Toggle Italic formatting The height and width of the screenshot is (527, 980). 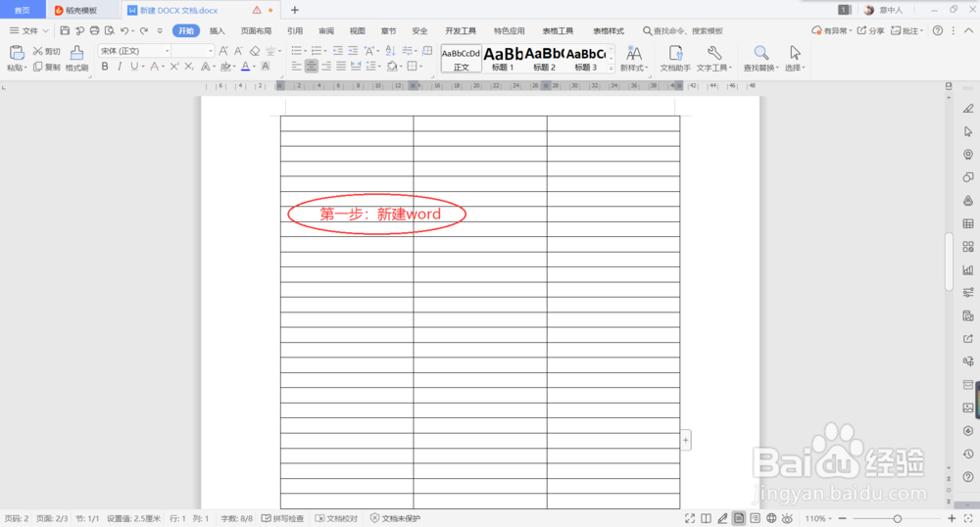(x=120, y=67)
